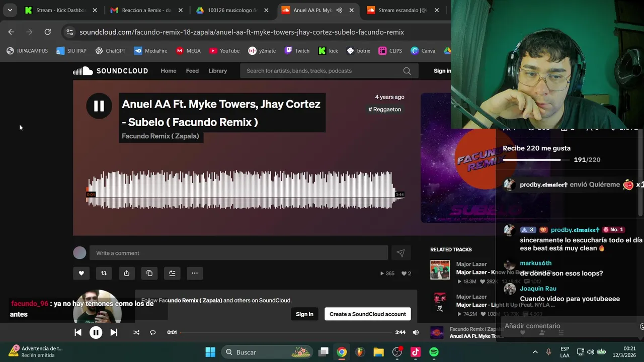Open Major Lazer Know No Better thumbnail
Image resolution: width=644 pixels, height=362 pixels.
coord(440,269)
